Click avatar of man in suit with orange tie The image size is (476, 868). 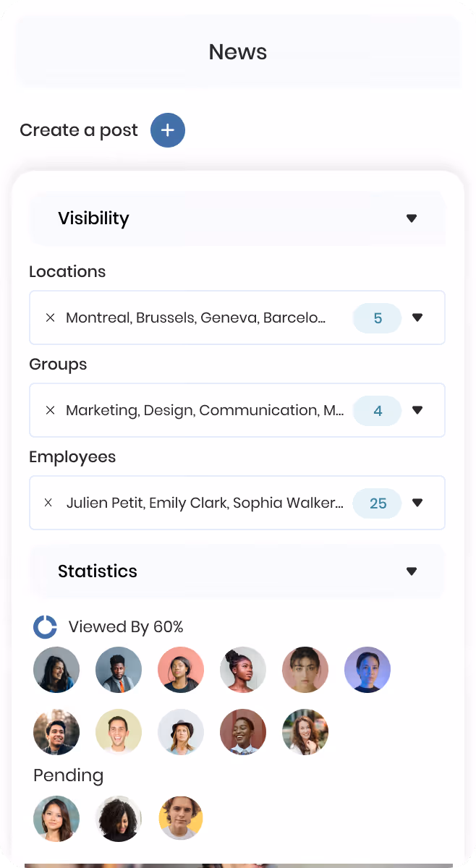coord(119,670)
